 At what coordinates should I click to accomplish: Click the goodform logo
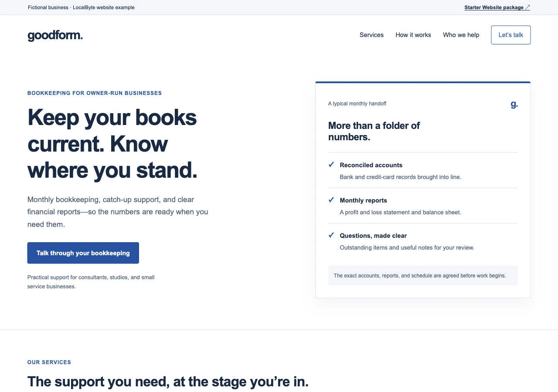point(55,35)
